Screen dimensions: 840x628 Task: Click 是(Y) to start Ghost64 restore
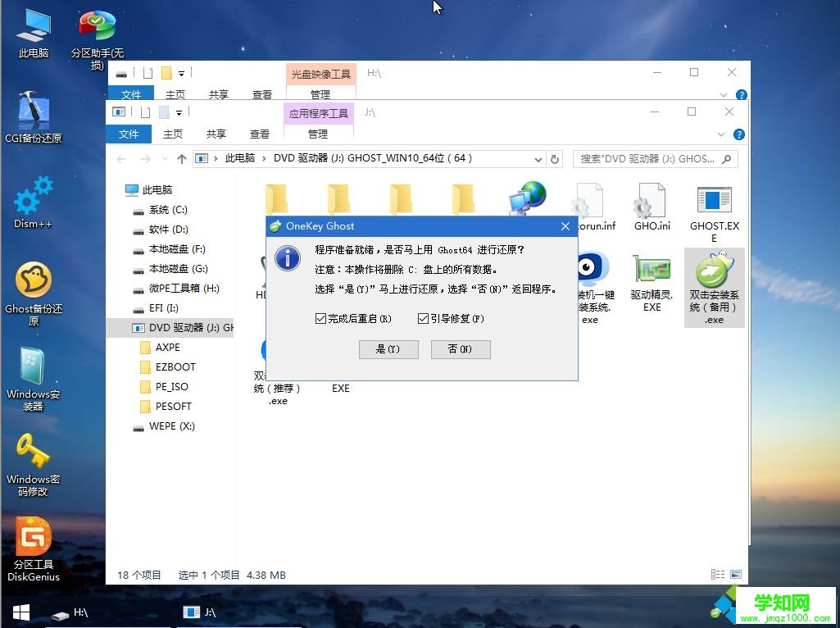pyautogui.click(x=388, y=349)
